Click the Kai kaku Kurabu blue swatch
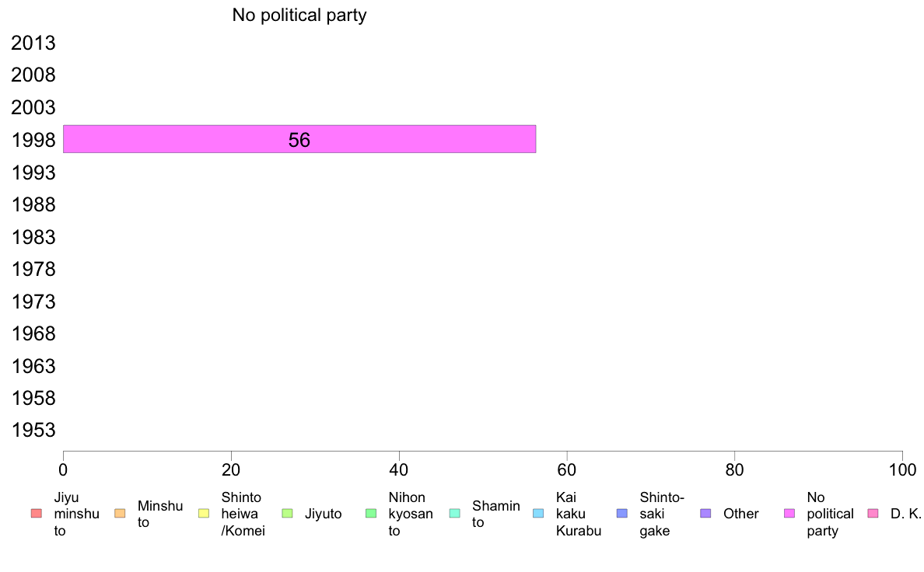The image size is (924, 572). (x=538, y=514)
